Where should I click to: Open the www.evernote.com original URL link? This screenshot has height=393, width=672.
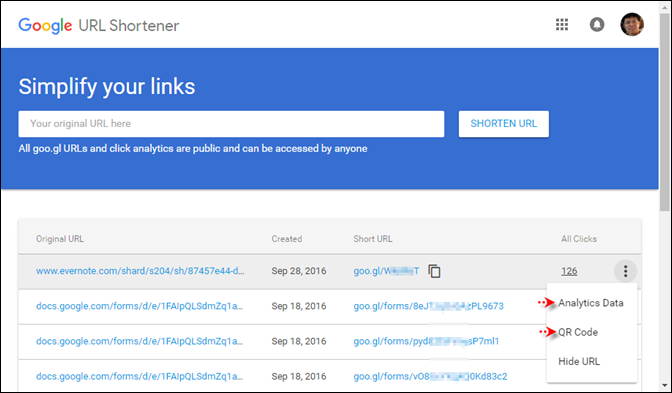pyautogui.click(x=140, y=271)
